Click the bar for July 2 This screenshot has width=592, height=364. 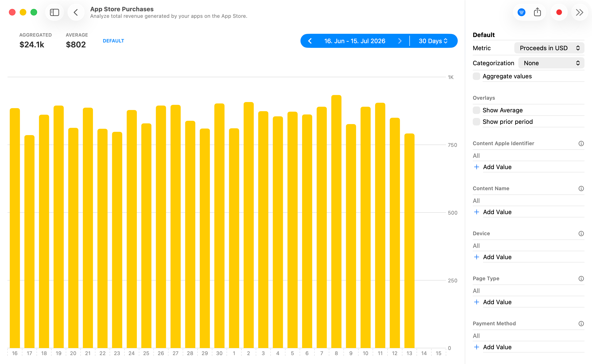(x=248, y=225)
